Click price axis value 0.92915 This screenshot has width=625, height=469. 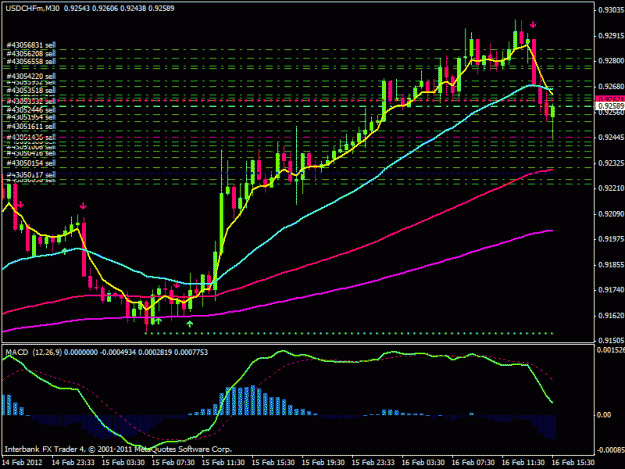611,36
